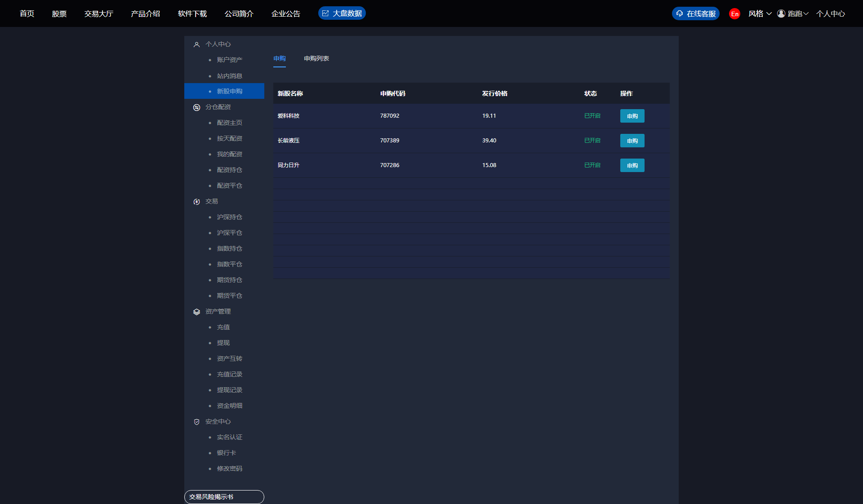
Task: Select the 申购 tab
Action: point(279,58)
